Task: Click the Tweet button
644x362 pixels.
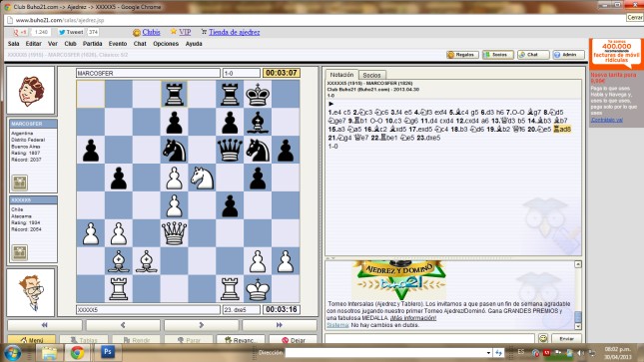Action: 71,32
